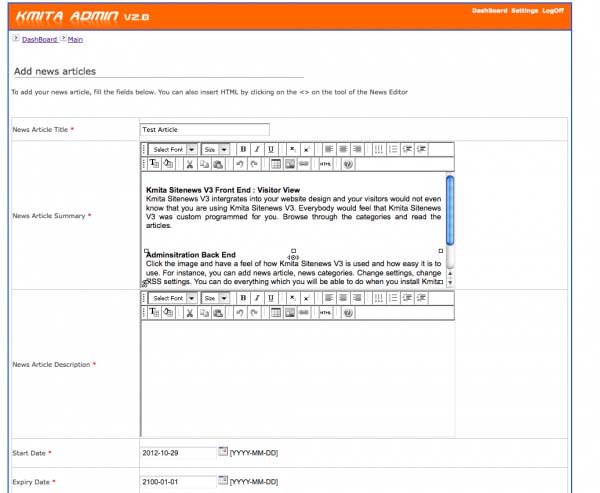Image resolution: width=600 pixels, height=493 pixels.
Task: Insert table in the Description editor
Action: tap(276, 312)
